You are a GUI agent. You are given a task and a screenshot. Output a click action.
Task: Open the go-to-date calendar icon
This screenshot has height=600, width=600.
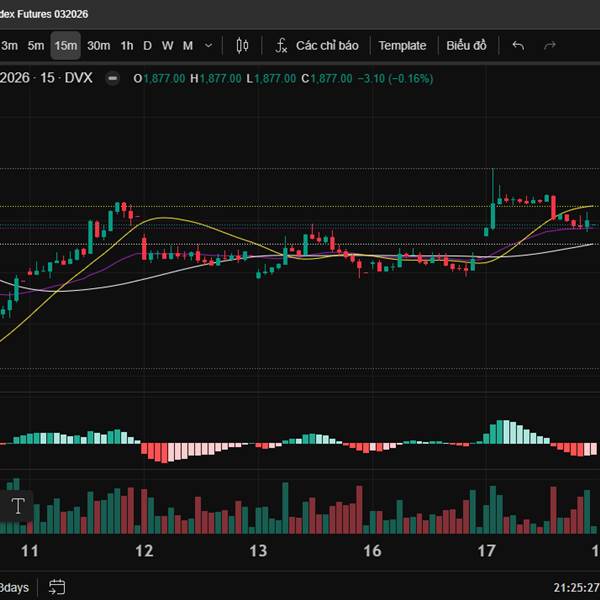tap(57, 586)
